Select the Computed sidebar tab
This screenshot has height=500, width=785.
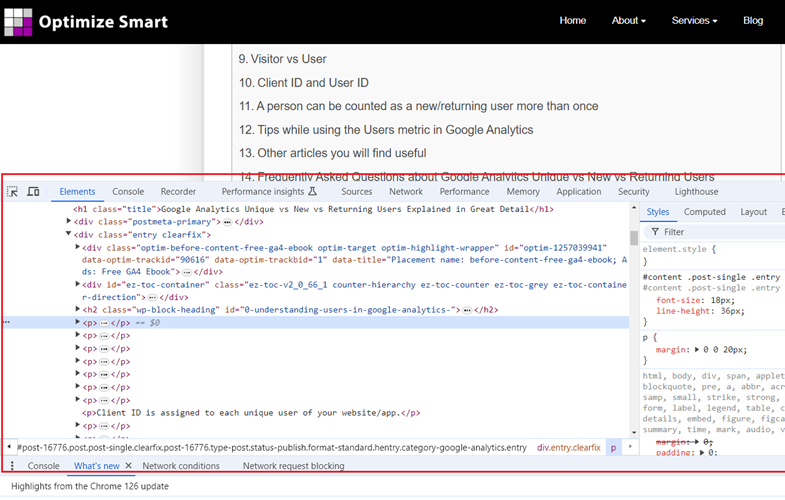pos(705,212)
